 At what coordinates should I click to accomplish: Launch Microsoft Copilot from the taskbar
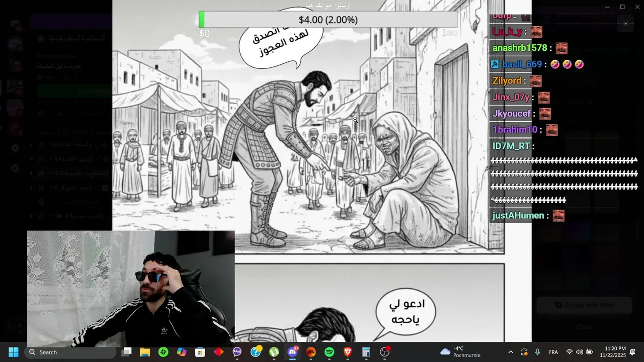coord(182,352)
